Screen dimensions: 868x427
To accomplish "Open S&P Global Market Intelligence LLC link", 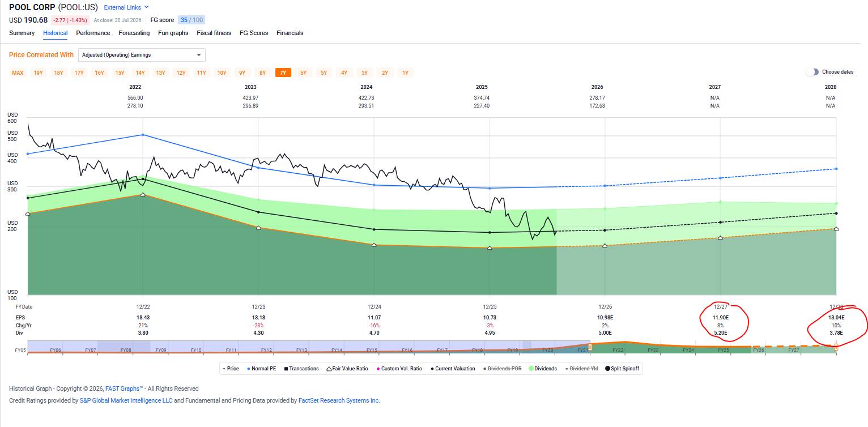I will (126, 400).
